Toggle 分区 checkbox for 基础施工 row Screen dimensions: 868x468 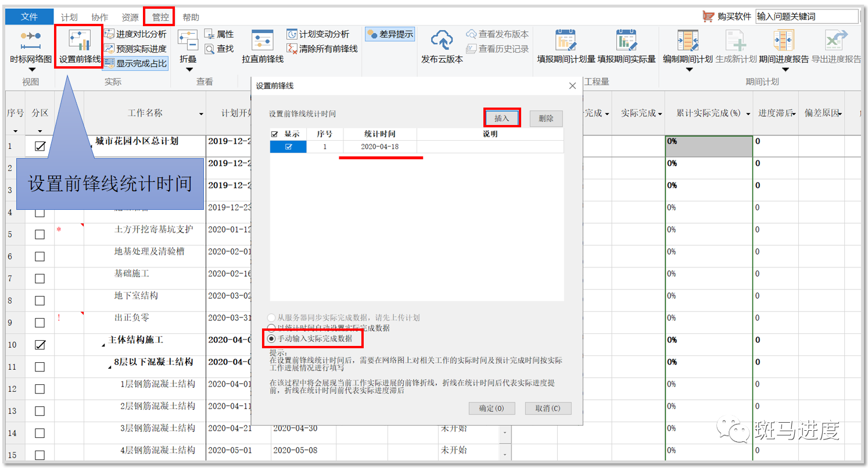point(40,279)
